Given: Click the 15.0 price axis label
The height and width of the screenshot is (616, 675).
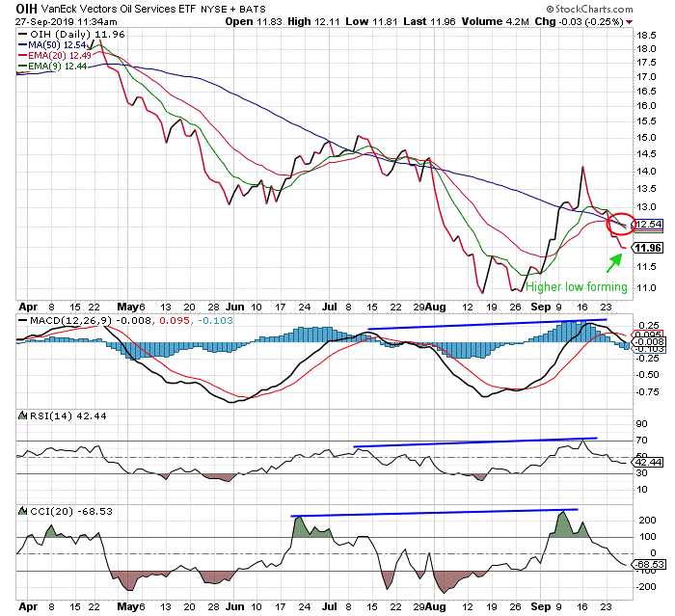Looking at the screenshot, I should point(646,138).
